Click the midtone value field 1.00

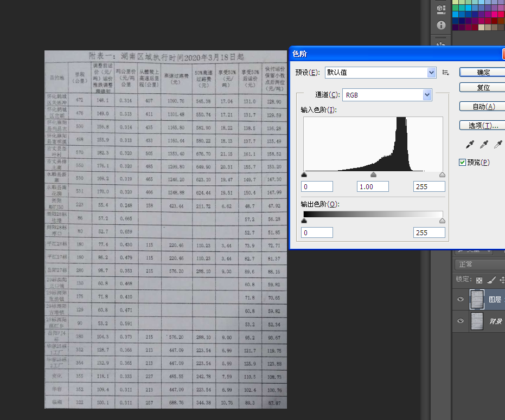point(373,186)
